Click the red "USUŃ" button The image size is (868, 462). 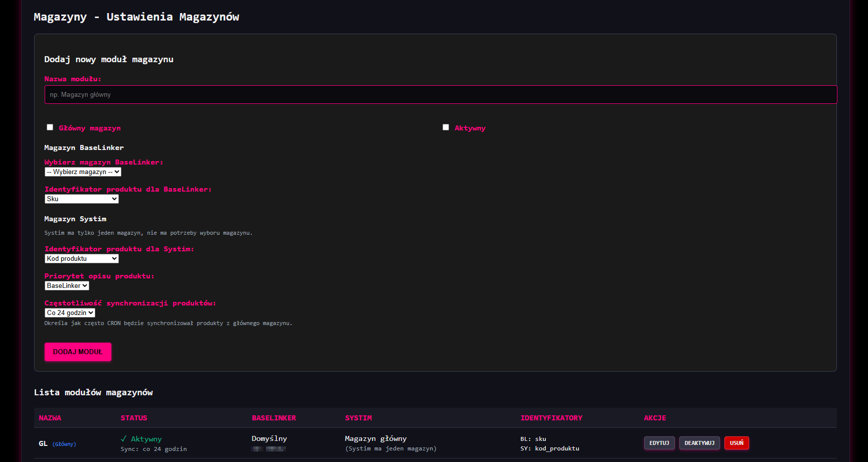click(737, 443)
